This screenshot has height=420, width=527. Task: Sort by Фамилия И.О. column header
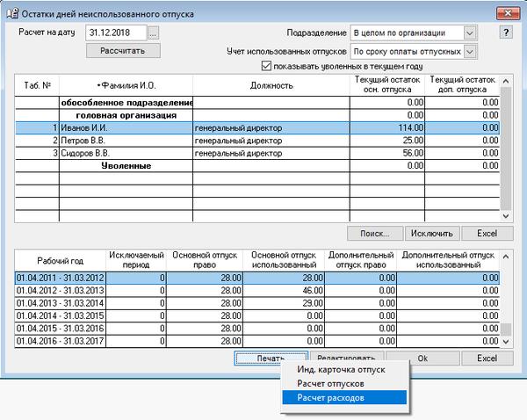tap(125, 84)
